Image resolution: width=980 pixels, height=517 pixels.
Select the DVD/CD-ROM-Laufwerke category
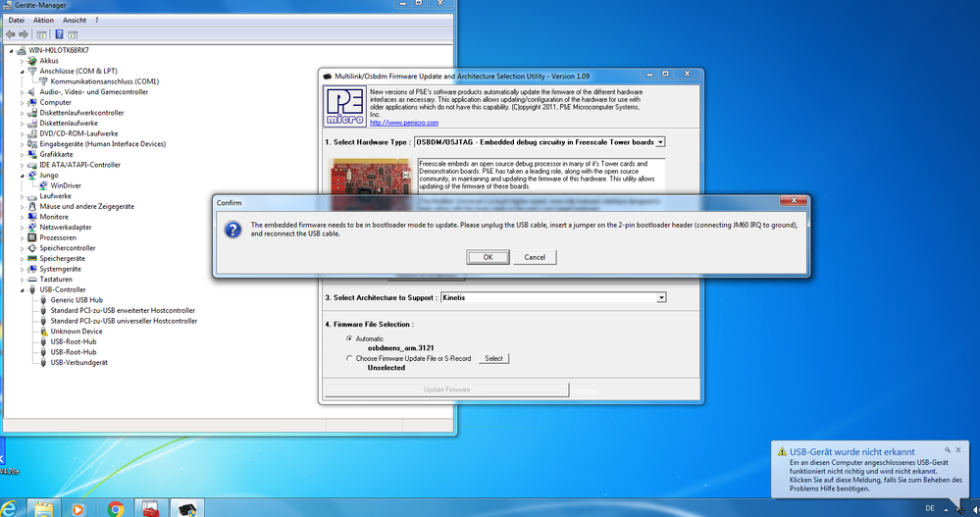(78, 133)
